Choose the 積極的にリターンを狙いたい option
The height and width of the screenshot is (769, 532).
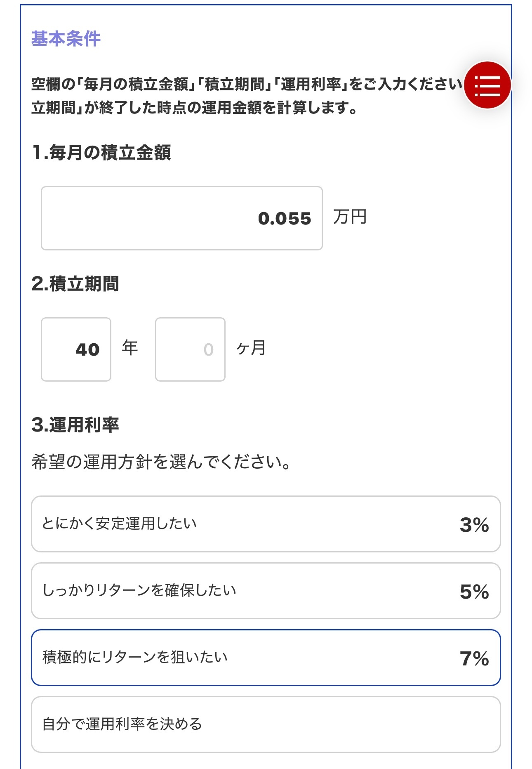pos(266,658)
